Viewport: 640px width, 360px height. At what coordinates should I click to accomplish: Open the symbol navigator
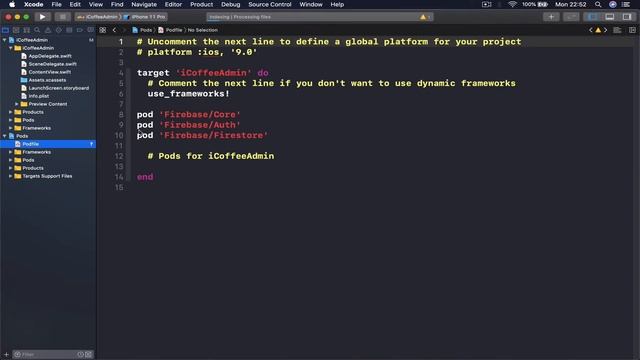click(x=27, y=30)
